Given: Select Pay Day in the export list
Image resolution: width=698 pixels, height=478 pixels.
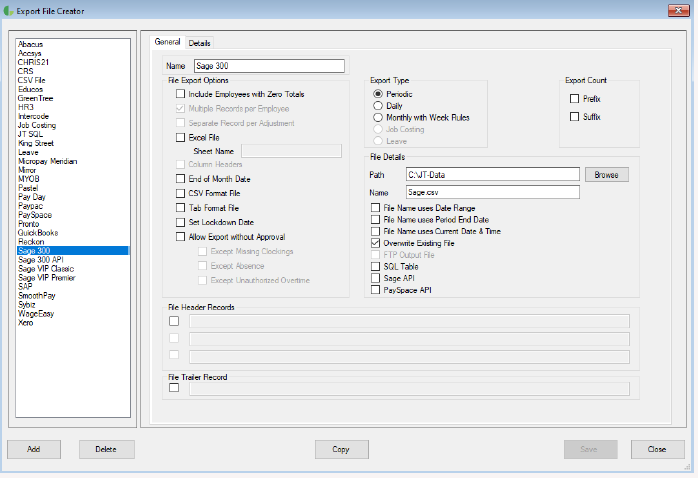Looking at the screenshot, I should pos(73,197).
